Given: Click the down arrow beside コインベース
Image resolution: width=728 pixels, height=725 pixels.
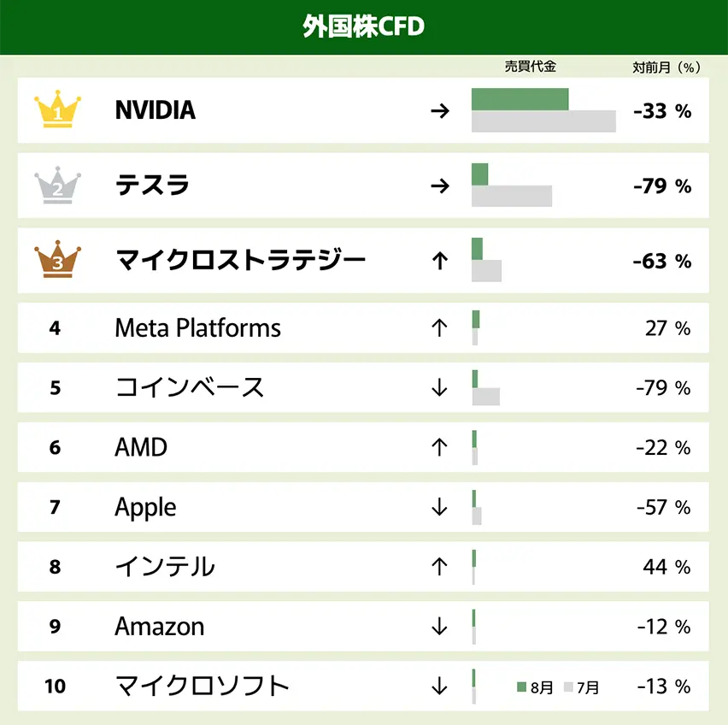Looking at the screenshot, I should tap(439, 387).
